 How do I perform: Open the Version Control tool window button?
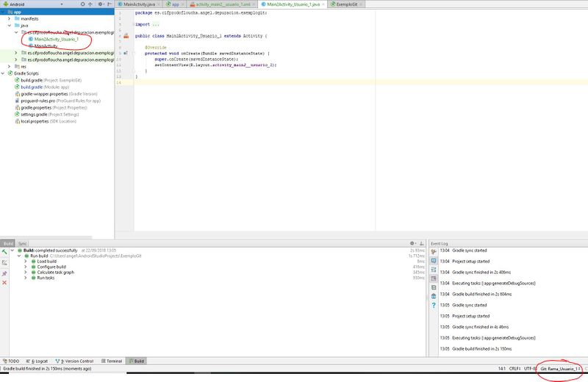[74, 361]
